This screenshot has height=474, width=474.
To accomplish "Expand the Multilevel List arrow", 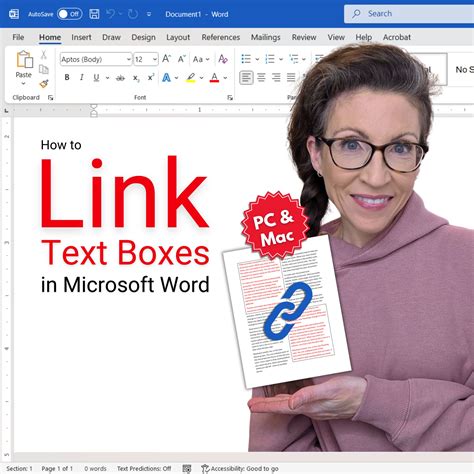I will (304, 59).
